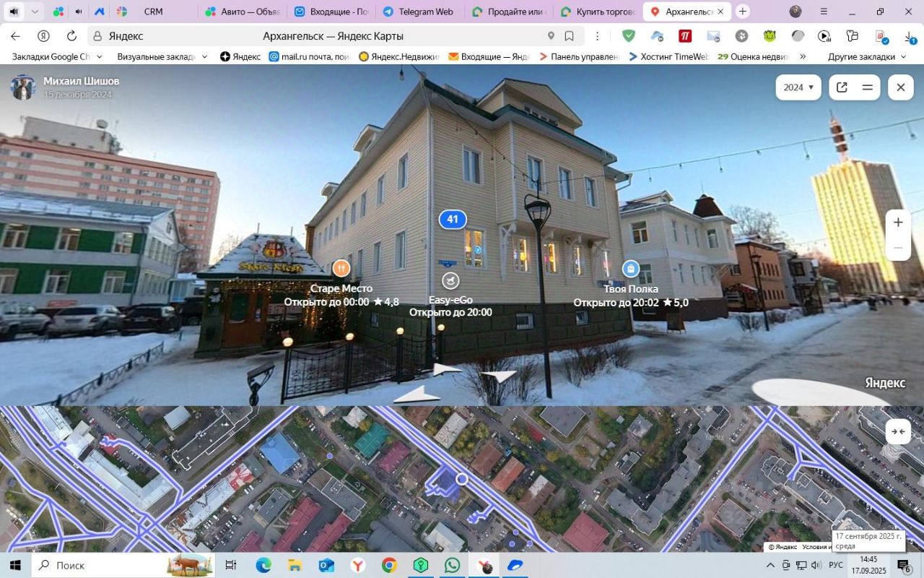Click the Старе Место restaurant marker
The height and width of the screenshot is (578, 924).
coord(341,269)
